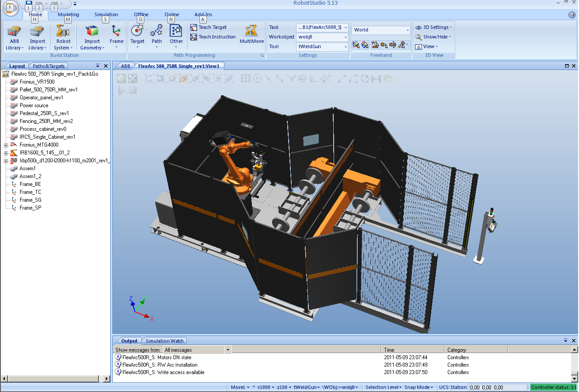Image resolution: width=579 pixels, height=392 pixels.
Task: Click Teach Instruction
Action: 213,37
